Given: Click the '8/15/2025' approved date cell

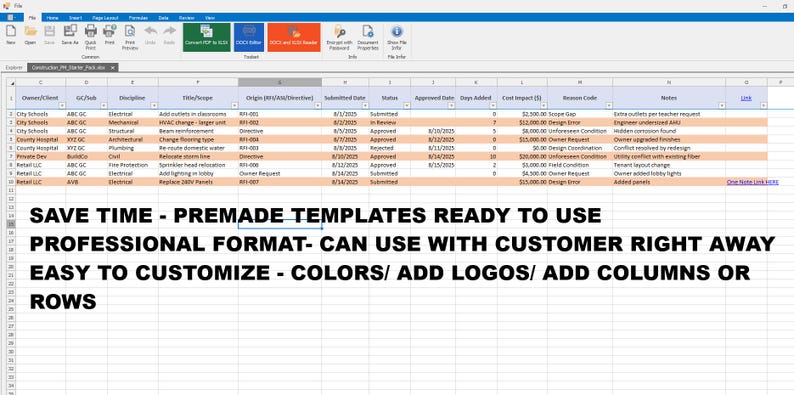Looking at the screenshot, I should 433,165.
